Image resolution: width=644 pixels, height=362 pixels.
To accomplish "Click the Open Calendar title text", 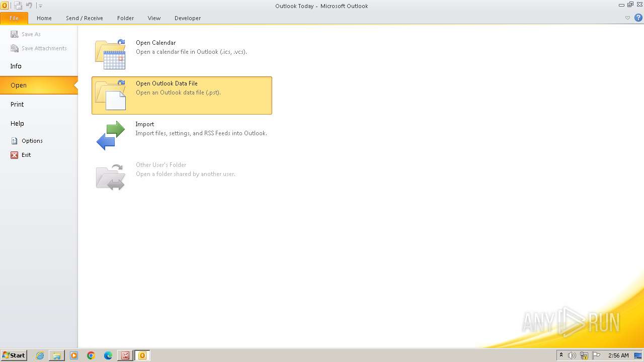I will click(156, 43).
